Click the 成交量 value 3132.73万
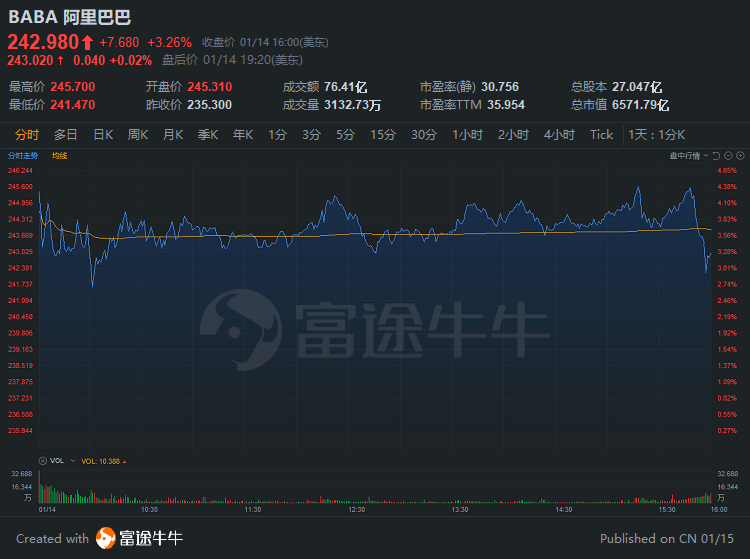Image resolution: width=750 pixels, height=559 pixels. 353,105
